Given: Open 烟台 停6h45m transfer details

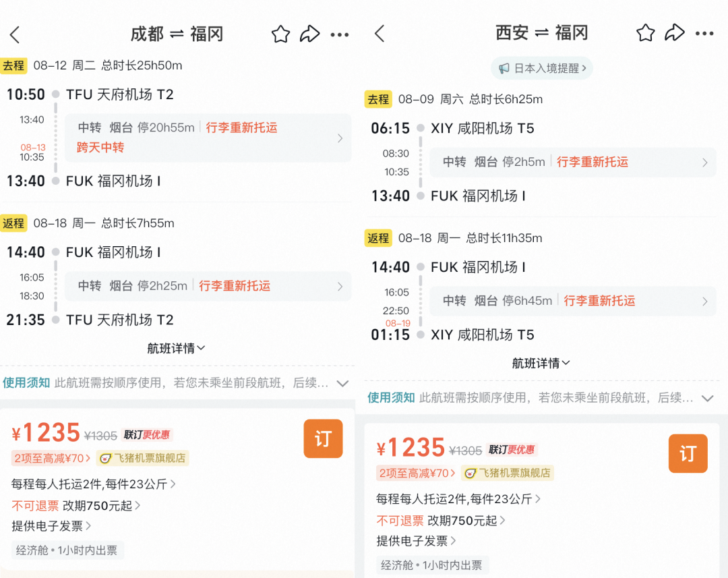Looking at the screenshot, I should [573, 301].
